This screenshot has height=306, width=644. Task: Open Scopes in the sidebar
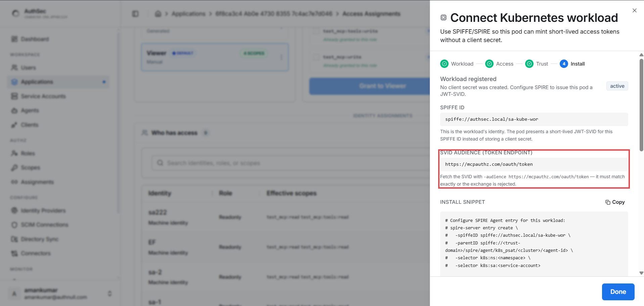pyautogui.click(x=58, y=167)
